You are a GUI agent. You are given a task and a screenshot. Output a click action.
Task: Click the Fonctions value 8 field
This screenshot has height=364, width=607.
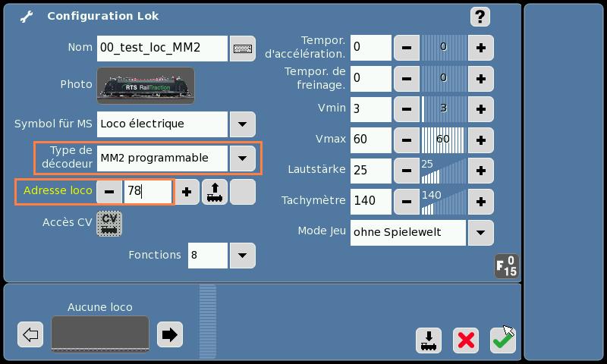(208, 256)
